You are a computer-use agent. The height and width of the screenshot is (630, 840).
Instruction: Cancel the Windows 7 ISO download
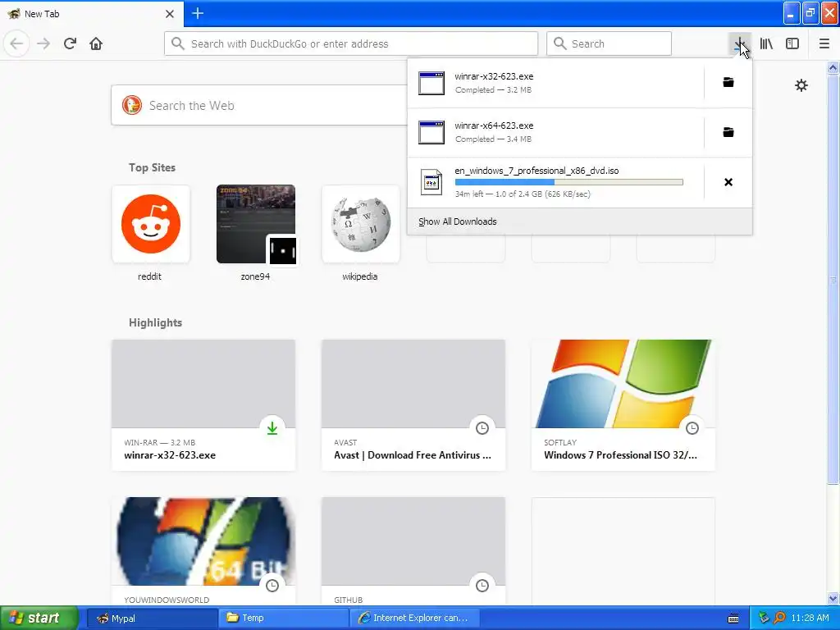[728, 182]
